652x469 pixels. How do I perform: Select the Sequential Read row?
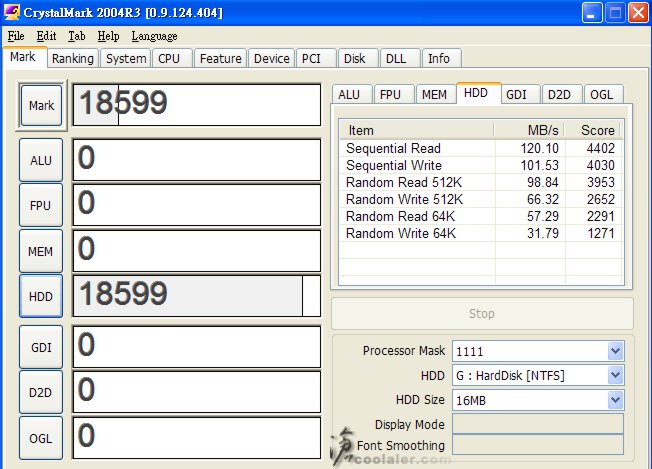coord(480,148)
